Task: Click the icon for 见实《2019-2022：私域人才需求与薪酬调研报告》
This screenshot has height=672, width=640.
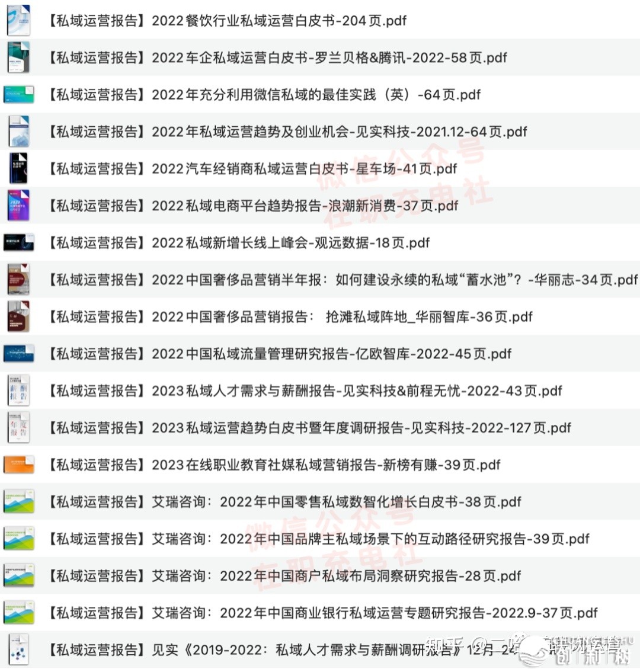Action: click(x=18, y=649)
